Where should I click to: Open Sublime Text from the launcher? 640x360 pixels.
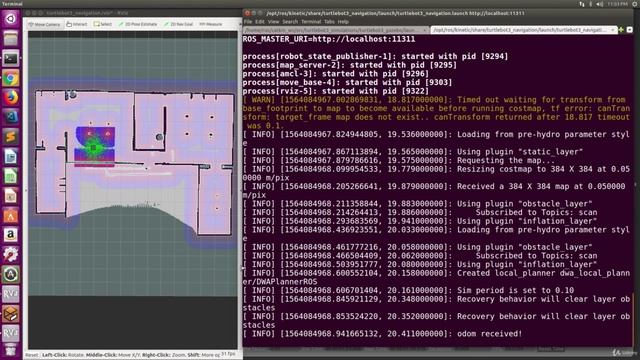tap(11, 137)
